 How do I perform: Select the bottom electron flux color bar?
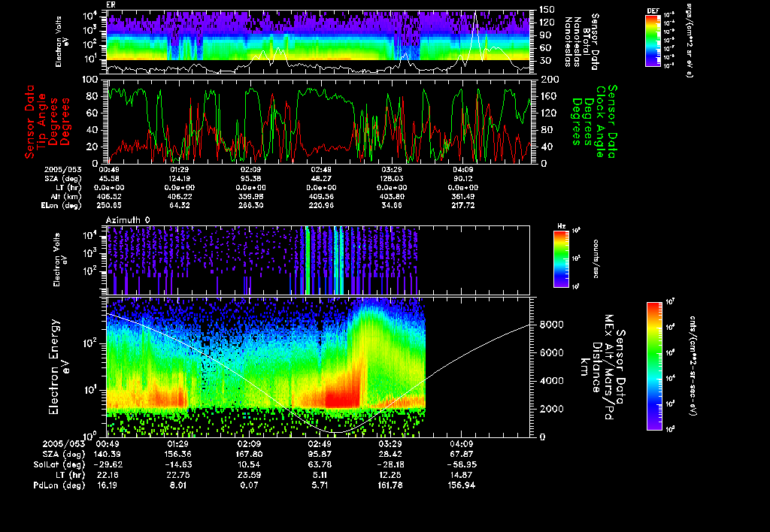tap(653, 366)
